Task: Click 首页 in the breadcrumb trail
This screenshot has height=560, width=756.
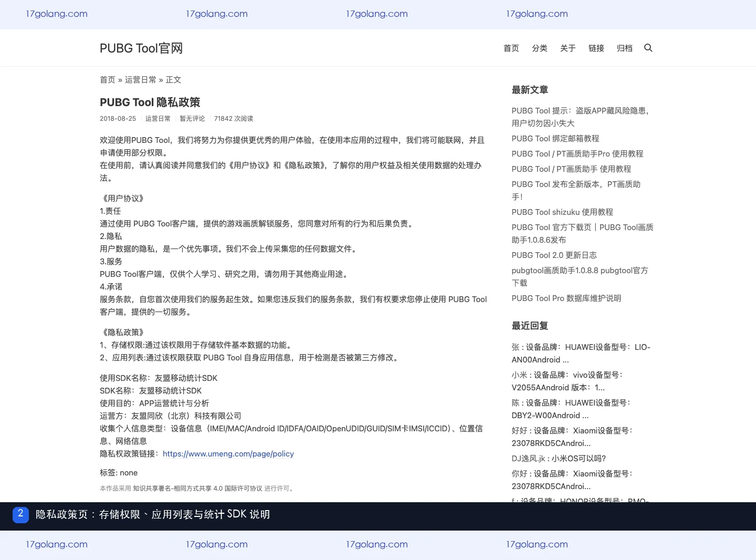Action: click(x=108, y=80)
